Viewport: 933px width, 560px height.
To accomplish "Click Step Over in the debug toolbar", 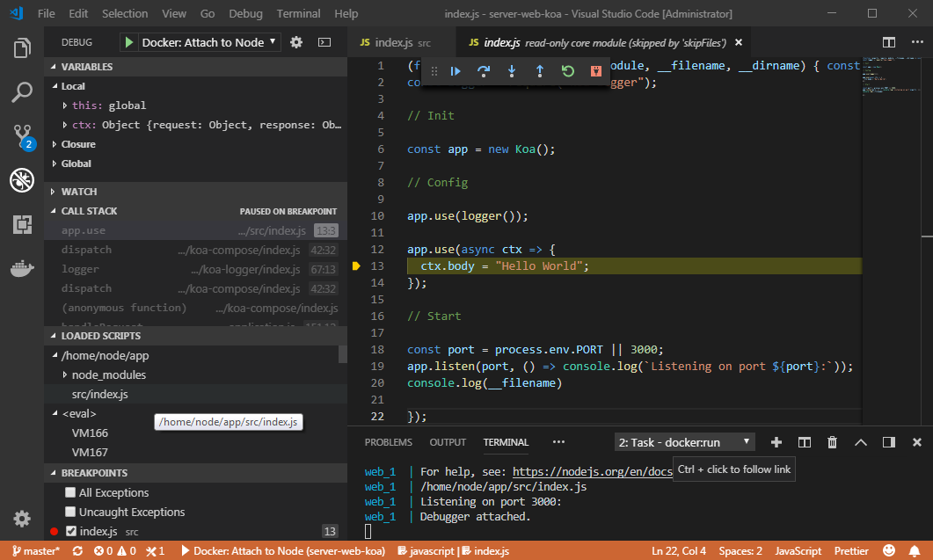I will click(483, 71).
